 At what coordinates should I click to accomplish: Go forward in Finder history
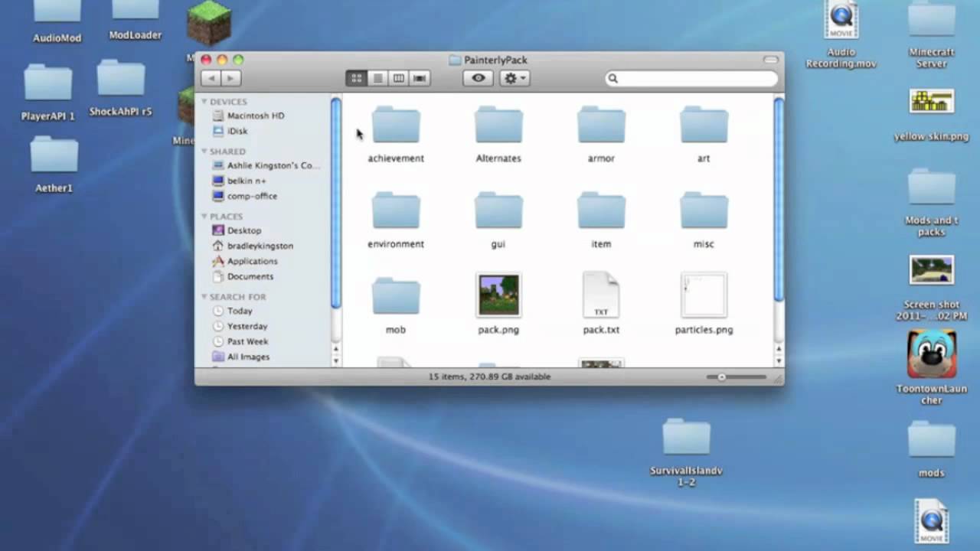point(230,78)
